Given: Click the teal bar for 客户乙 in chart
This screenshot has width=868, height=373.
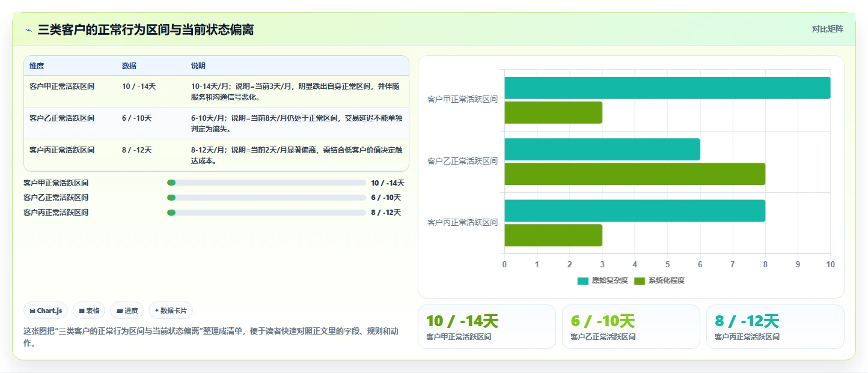Looking at the screenshot, I should 602,149.
